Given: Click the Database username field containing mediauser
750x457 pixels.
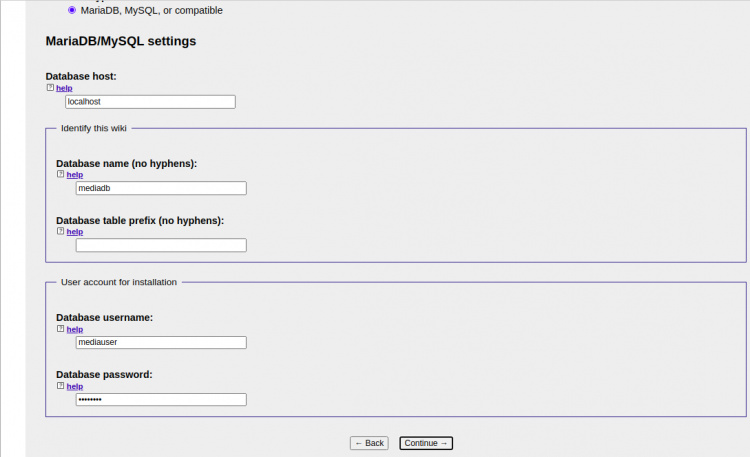Looking at the screenshot, I should tap(160, 342).
